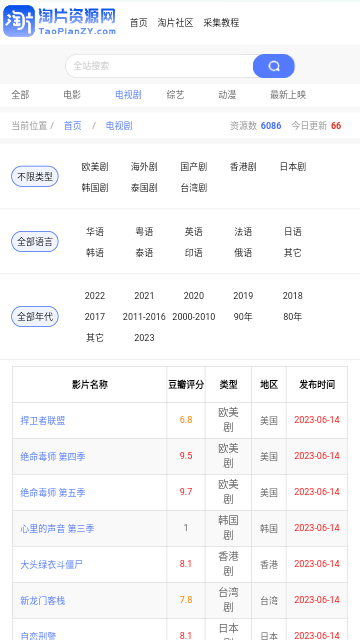Open 绝命毒师 第四季 title link
Screen dimensions: 360x640
(x=53, y=457)
